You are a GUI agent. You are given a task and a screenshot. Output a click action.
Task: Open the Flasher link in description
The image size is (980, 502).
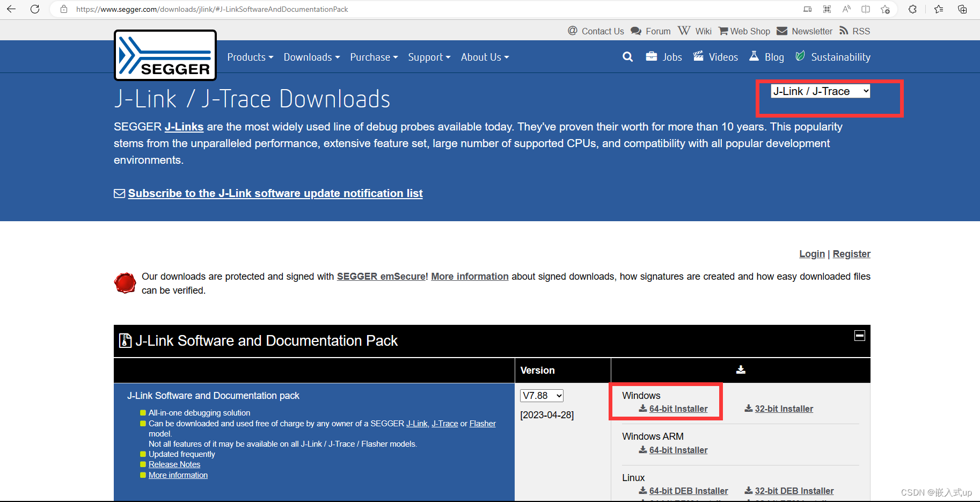coord(482,424)
